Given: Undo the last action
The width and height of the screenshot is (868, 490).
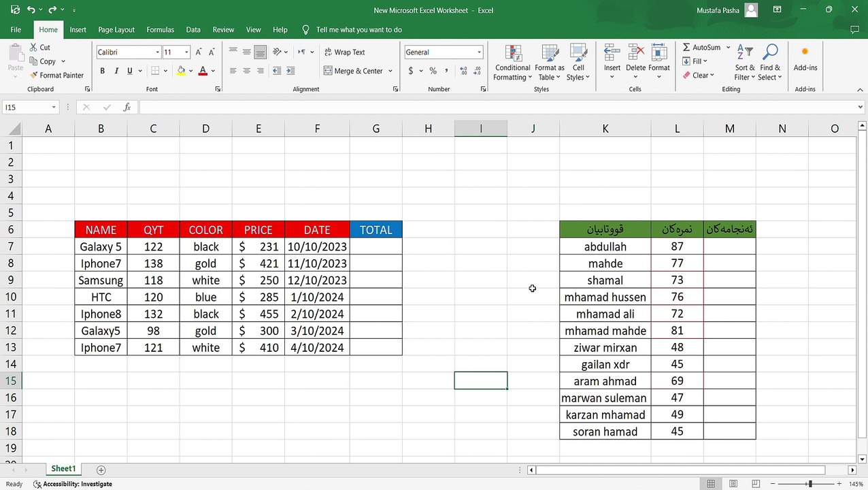Looking at the screenshot, I should coord(31,10).
